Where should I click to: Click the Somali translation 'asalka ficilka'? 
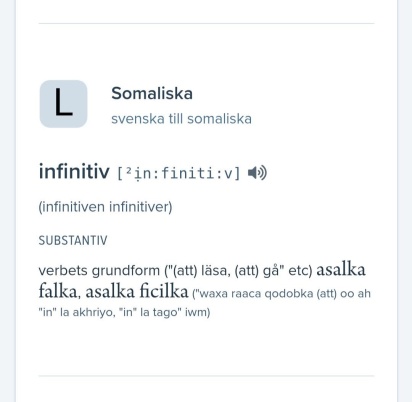[x=137, y=291]
